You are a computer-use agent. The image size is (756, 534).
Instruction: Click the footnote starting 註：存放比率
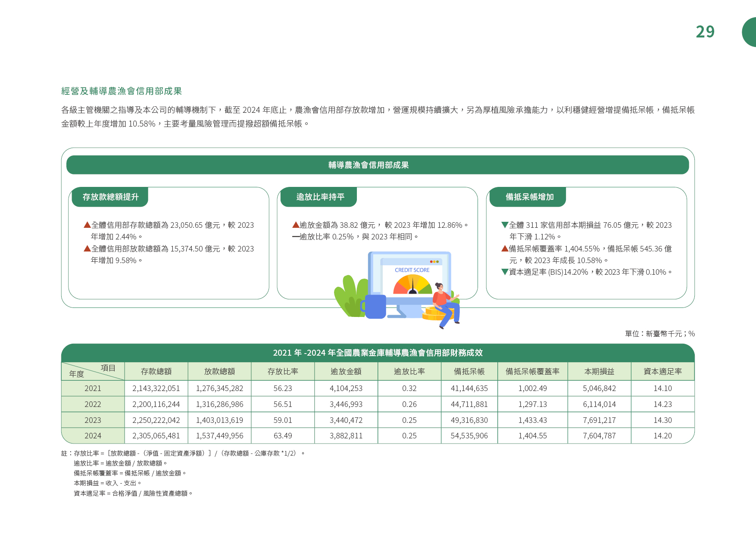[183, 453]
